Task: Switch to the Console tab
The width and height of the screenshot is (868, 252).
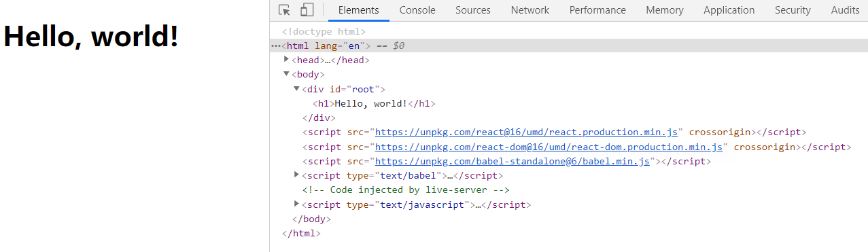Action: coord(417,10)
